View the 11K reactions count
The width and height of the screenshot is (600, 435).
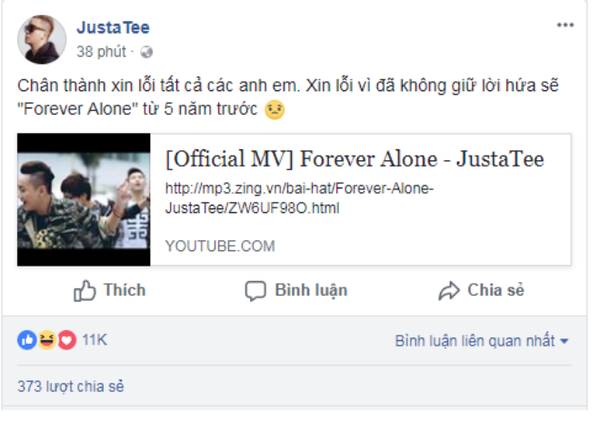coord(95,340)
